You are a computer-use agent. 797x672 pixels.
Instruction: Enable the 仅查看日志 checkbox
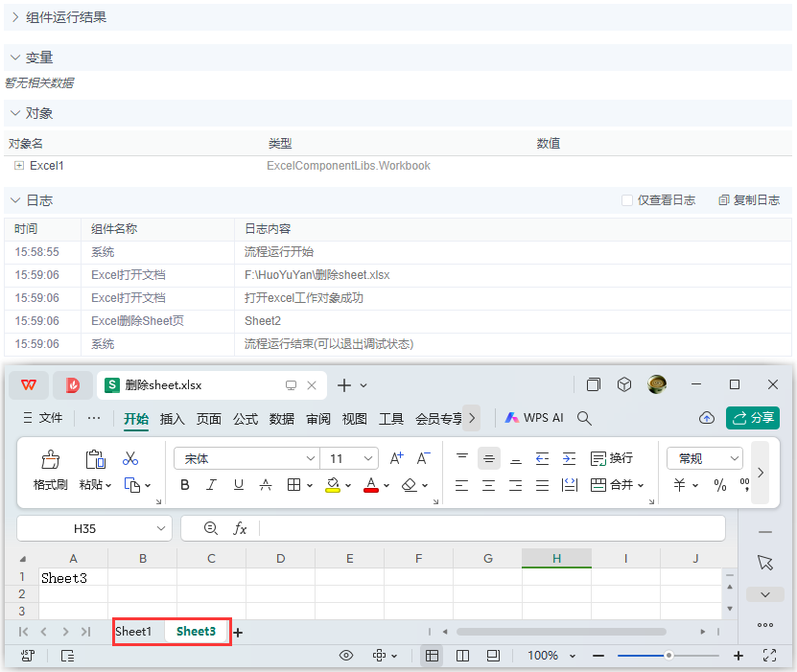pos(628,199)
